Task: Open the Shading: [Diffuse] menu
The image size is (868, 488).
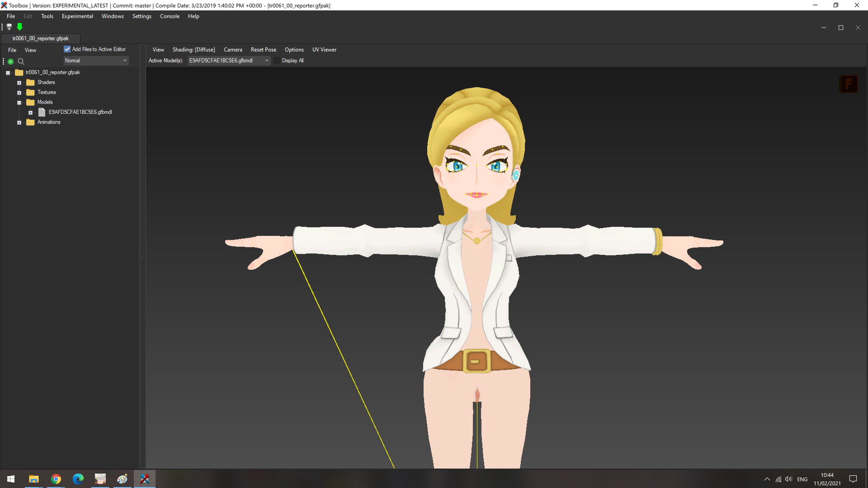Action: click(x=193, y=50)
